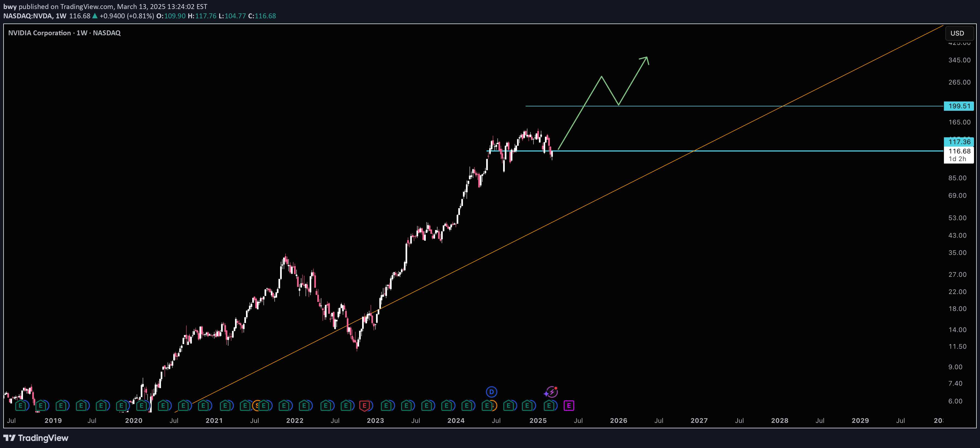This screenshot has height=448, width=980.
Task: Click the red E earnings marker
Action: click(x=365, y=406)
